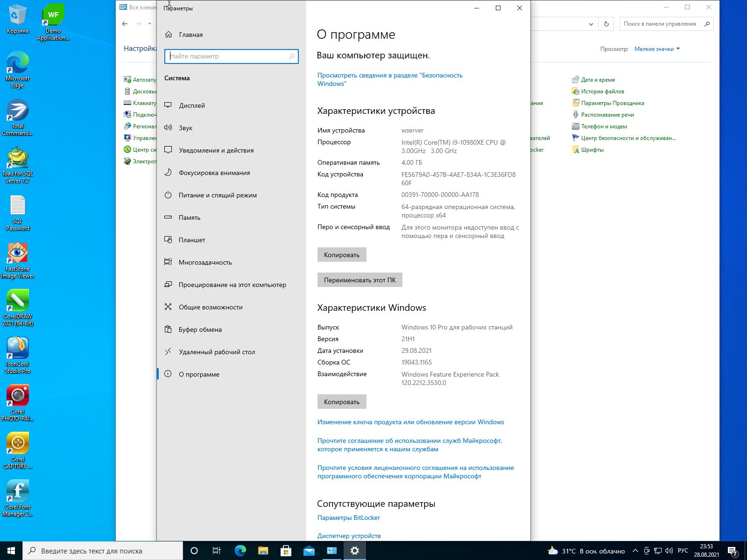
Task: Open the SQL Password text file
Action: click(x=18, y=213)
